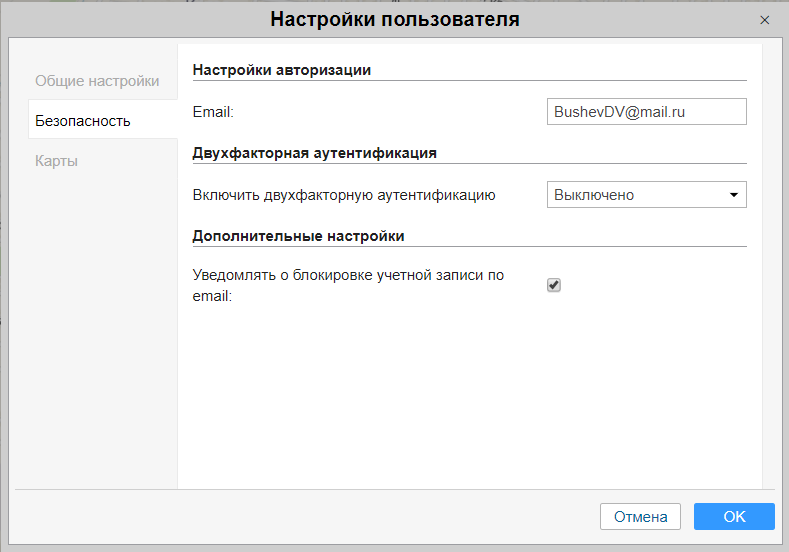Close the Настройки пользователя dialog with X
The height and width of the screenshot is (552, 789).
point(765,20)
